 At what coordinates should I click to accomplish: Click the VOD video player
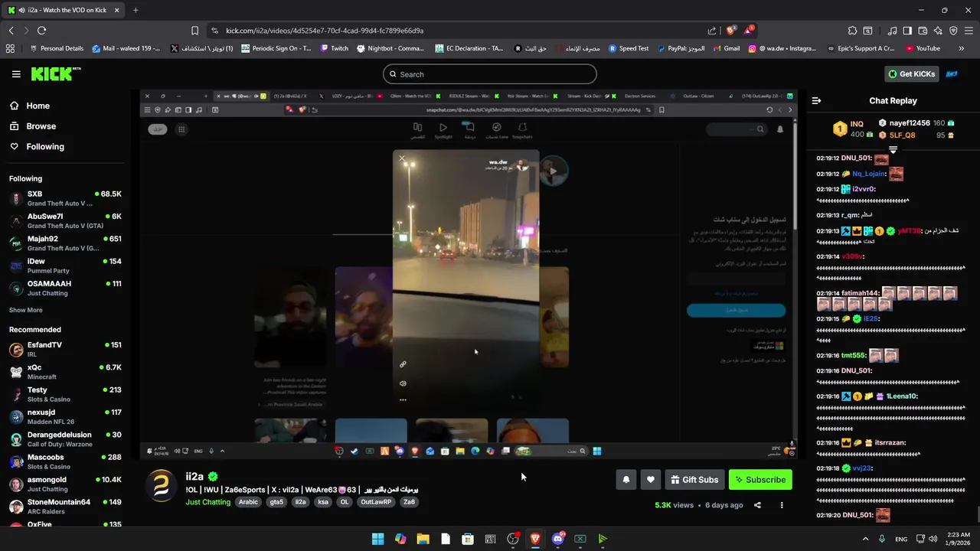coord(469,274)
